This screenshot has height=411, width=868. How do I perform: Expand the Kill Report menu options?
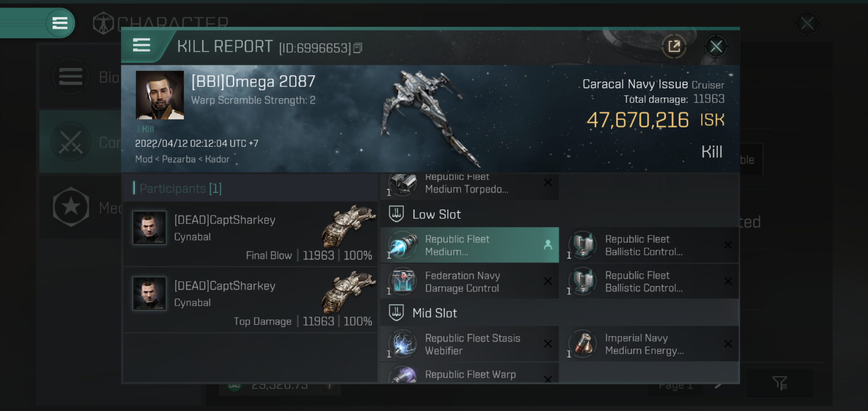pos(143,47)
